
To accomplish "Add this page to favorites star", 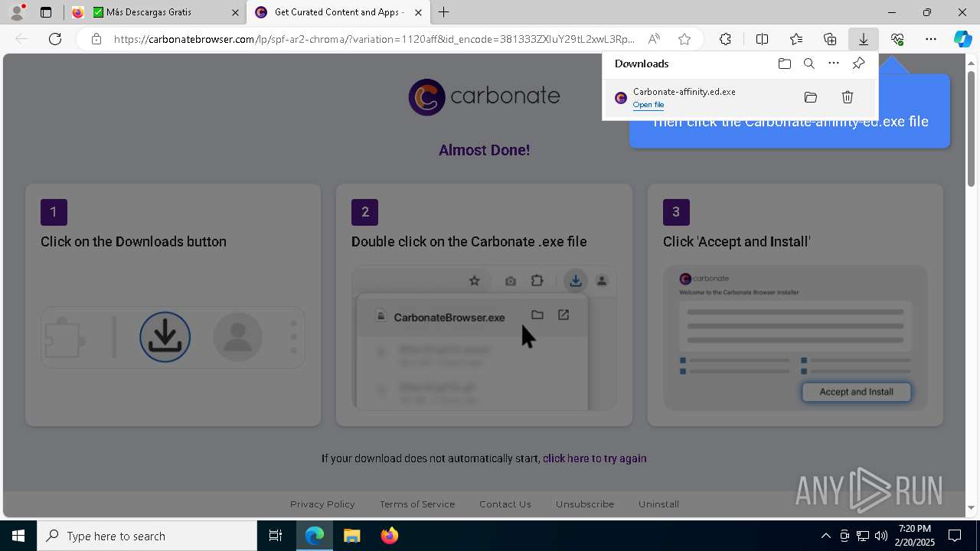I will pos(684,39).
